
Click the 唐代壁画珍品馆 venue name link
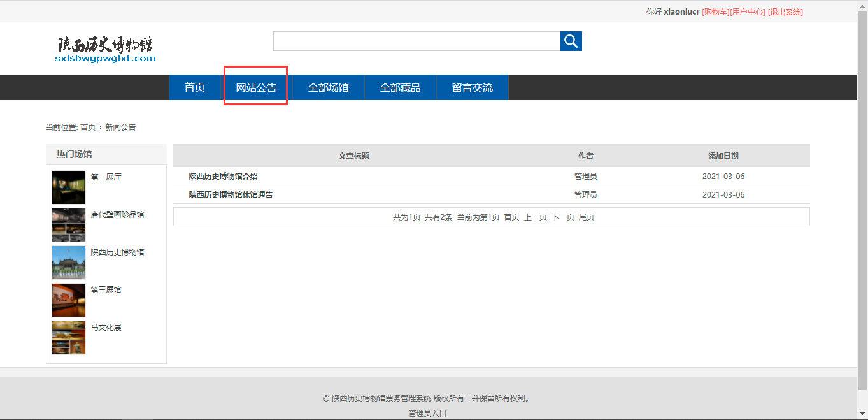click(118, 215)
